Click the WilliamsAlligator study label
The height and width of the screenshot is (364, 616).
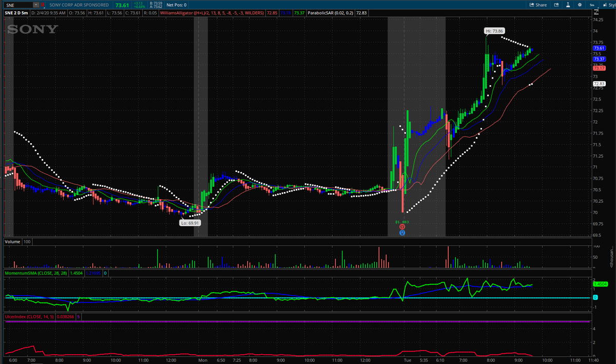(212, 12)
